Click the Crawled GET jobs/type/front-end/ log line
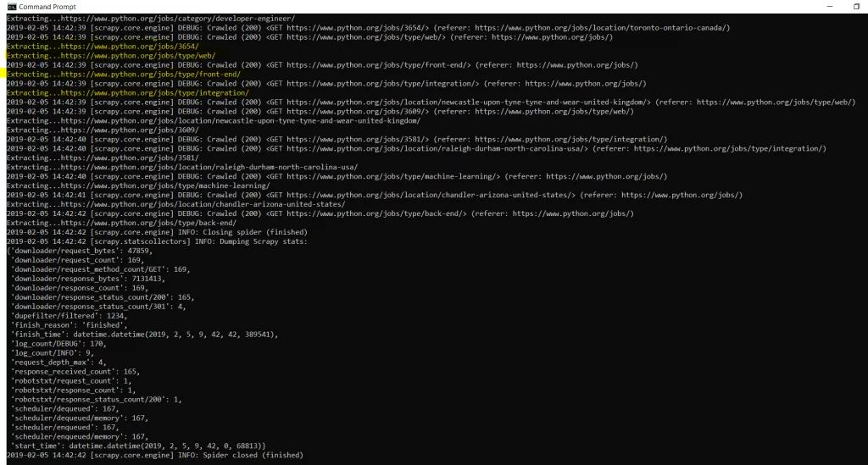The height and width of the screenshot is (465, 868). [322, 64]
